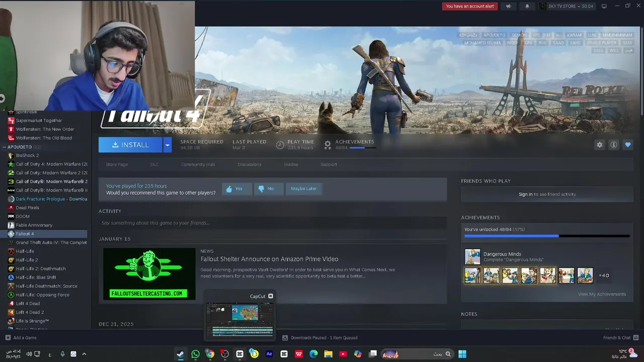Viewport: 644px width, 362px height.
Task: Open WhatsApp from the taskbar
Action: pos(195,354)
